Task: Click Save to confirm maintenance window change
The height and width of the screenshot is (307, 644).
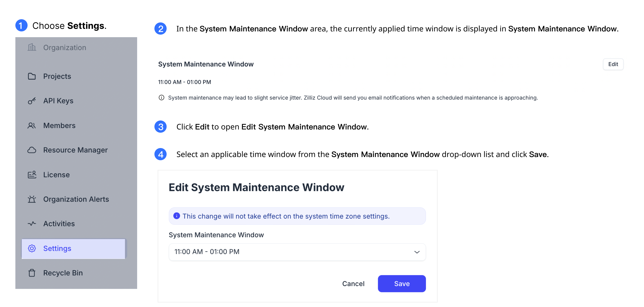Action: click(x=402, y=283)
